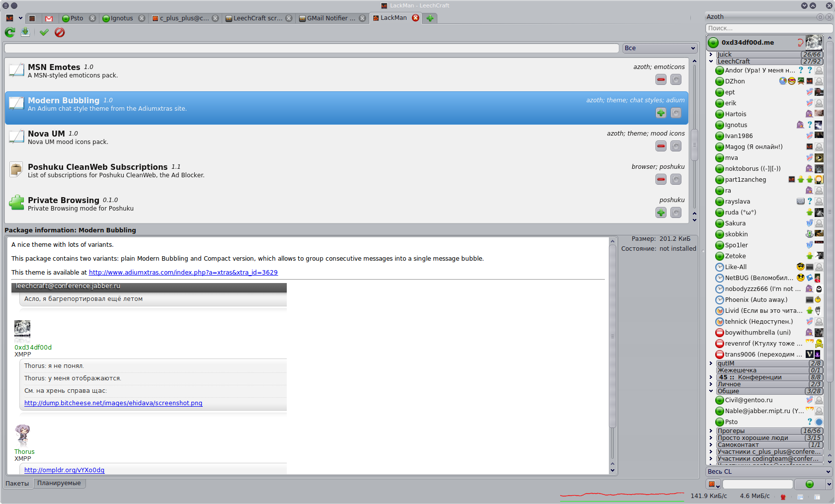Remove Poshuku CleanWeb Subscriptions package
835x504 pixels.
661,179
